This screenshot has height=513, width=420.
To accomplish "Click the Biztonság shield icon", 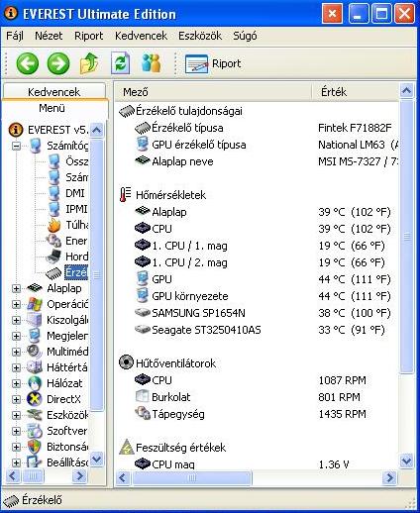I will coord(35,447).
